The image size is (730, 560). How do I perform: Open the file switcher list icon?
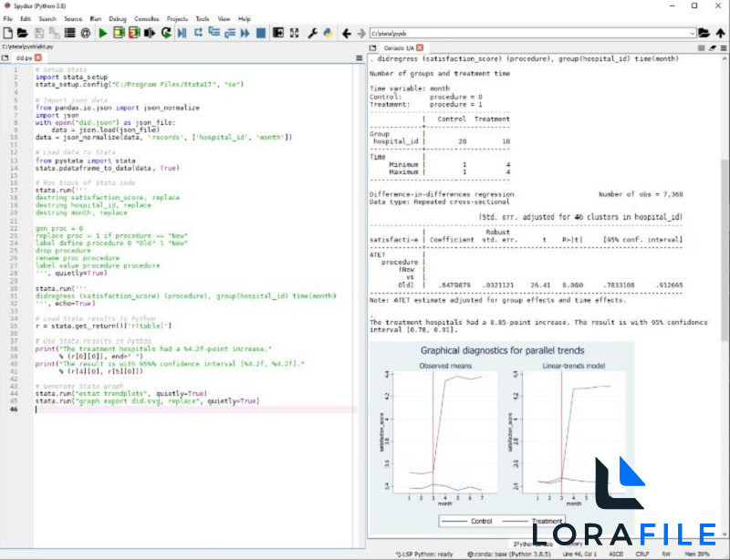tap(70, 33)
